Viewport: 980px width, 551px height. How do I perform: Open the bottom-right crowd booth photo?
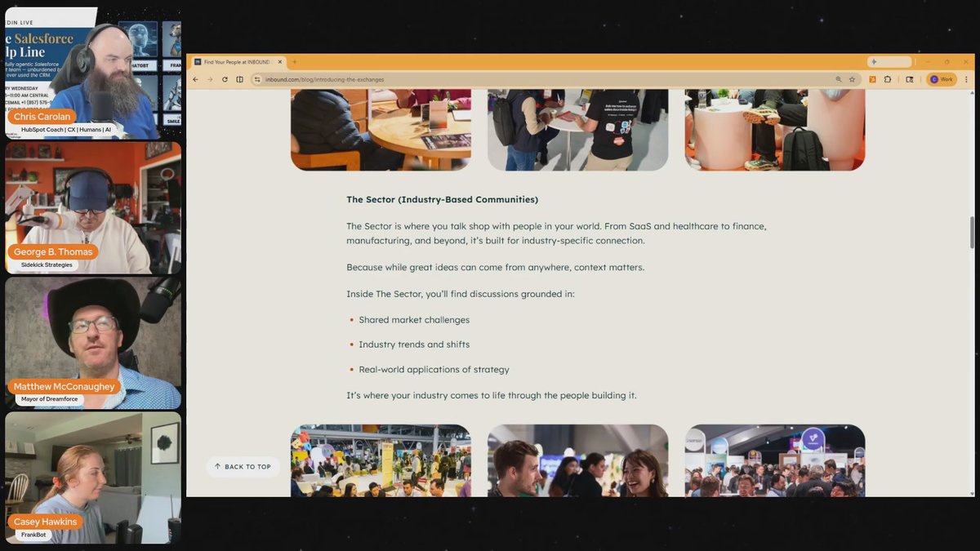tap(774, 460)
